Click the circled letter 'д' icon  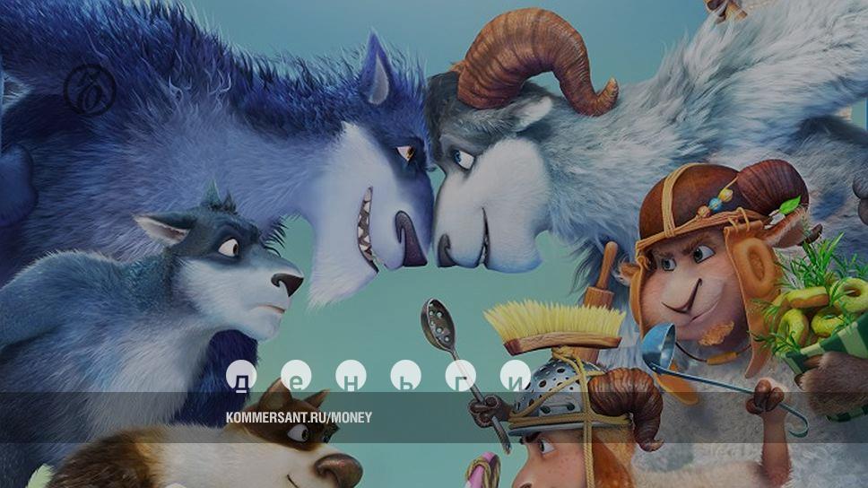point(241,377)
